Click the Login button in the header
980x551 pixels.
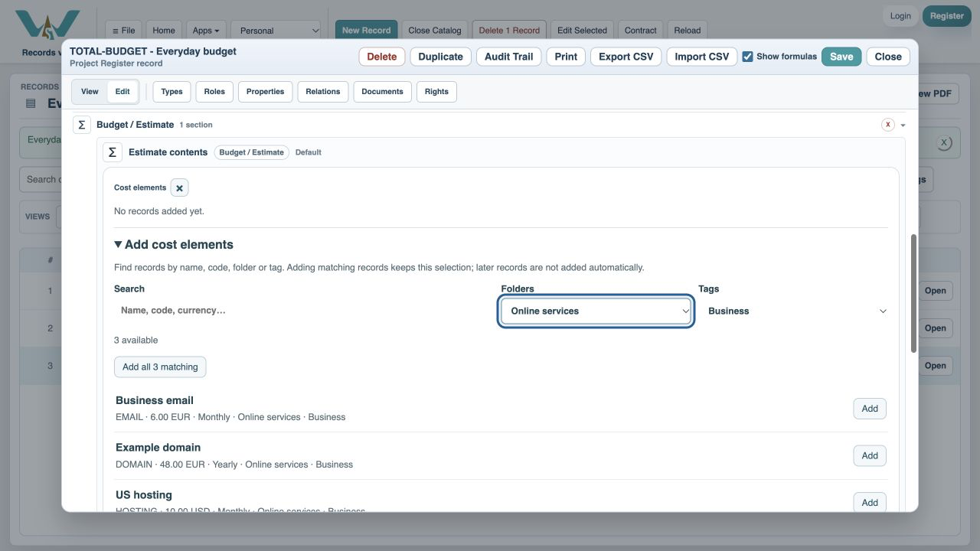[x=900, y=16]
